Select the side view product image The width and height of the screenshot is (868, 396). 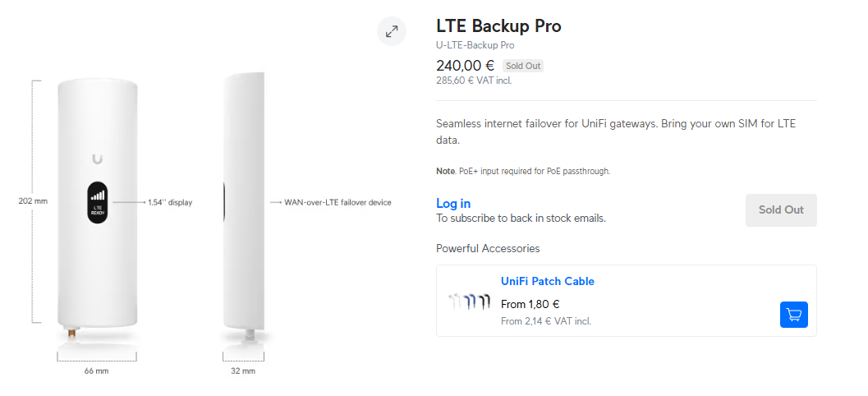click(243, 205)
